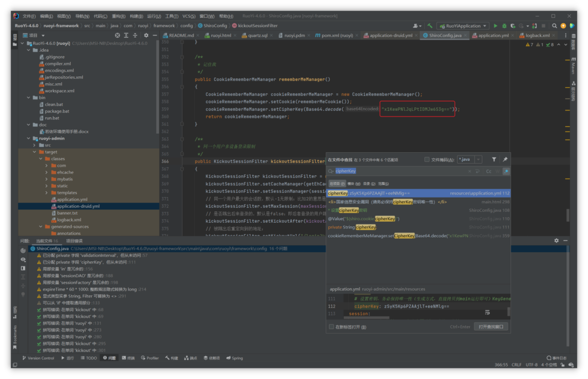588x379 pixels.
Task: Click the UTF-8 encoding in status bar
Action: tap(531, 365)
